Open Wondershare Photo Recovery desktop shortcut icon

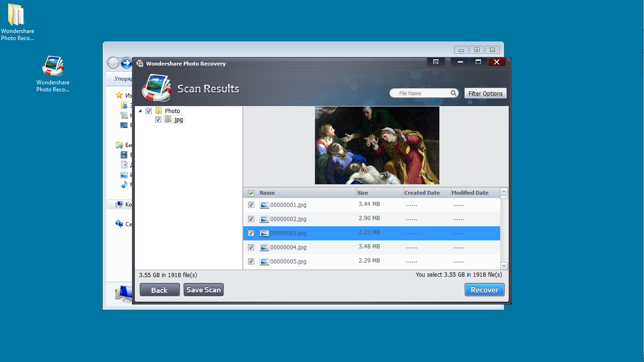[53, 66]
